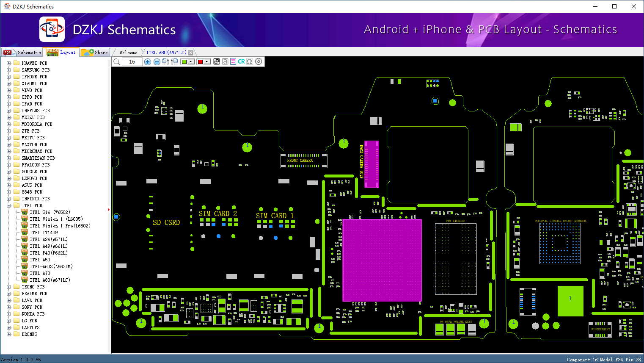Expand the SAMSUNG PCB folder

[8, 70]
